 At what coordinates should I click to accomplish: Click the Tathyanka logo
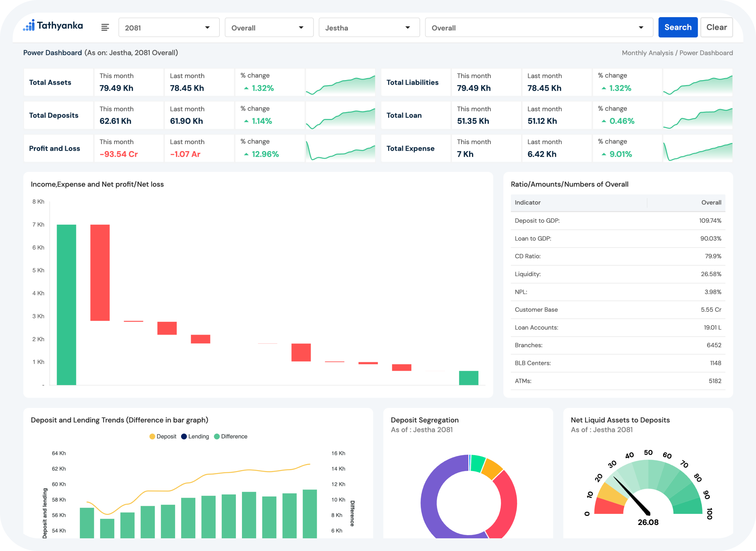point(53,26)
